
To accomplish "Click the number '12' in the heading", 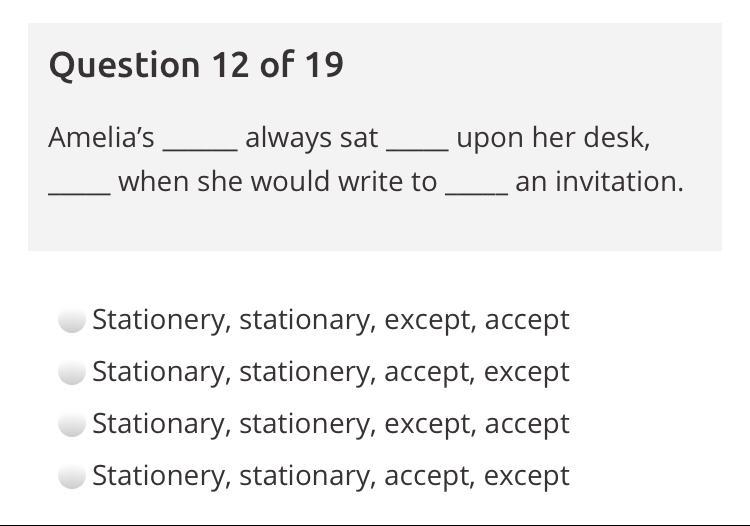I will point(230,65).
